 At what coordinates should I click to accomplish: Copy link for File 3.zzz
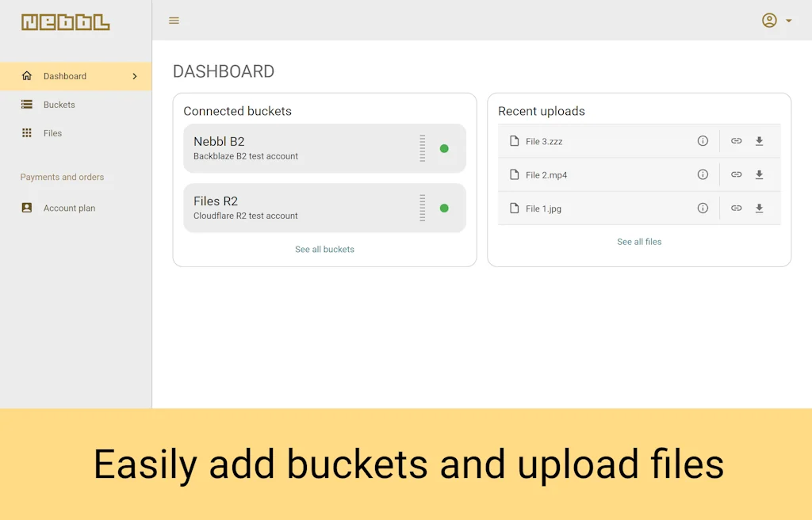[736, 141]
